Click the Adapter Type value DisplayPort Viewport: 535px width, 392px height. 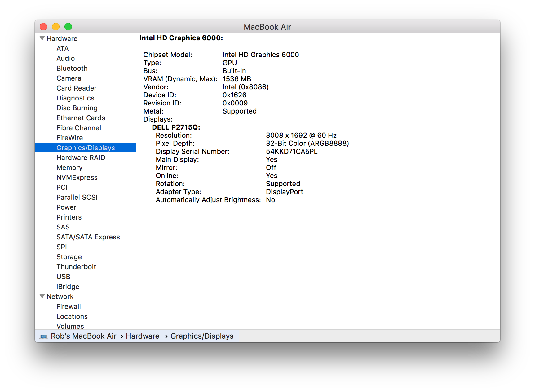(x=285, y=192)
